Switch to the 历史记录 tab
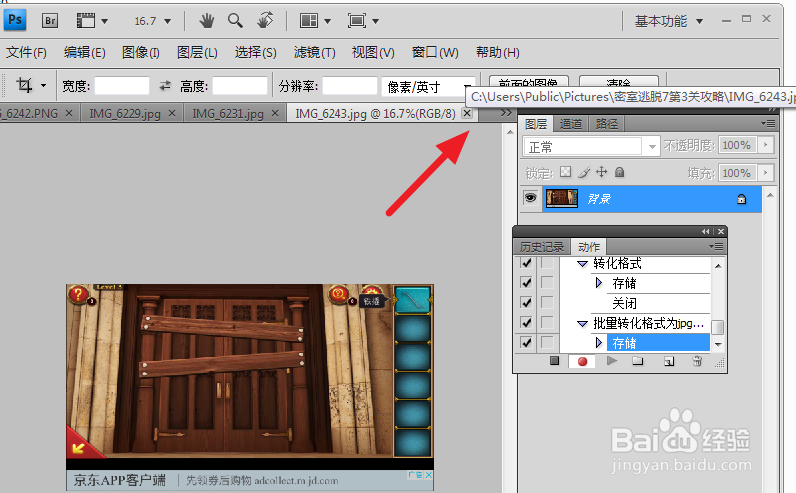Image resolution: width=796 pixels, height=493 pixels. point(542,247)
